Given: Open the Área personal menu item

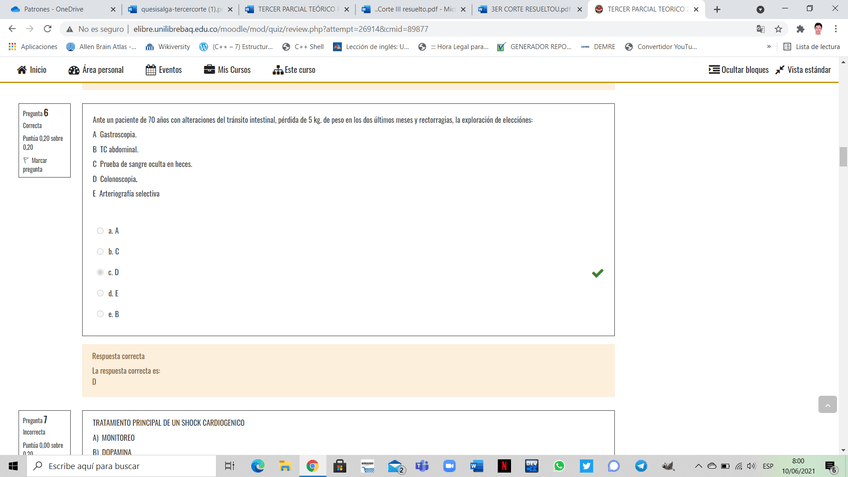Looking at the screenshot, I should [96, 70].
